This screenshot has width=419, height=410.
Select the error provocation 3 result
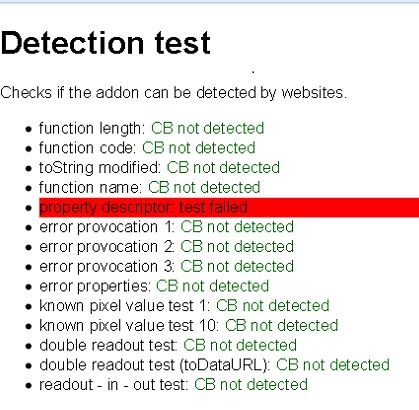[166, 266]
